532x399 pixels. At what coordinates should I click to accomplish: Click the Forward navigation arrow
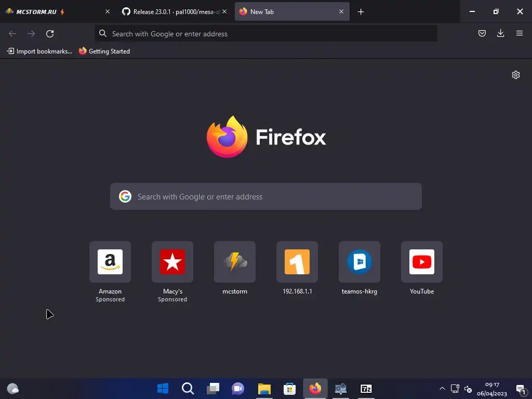[31, 34]
